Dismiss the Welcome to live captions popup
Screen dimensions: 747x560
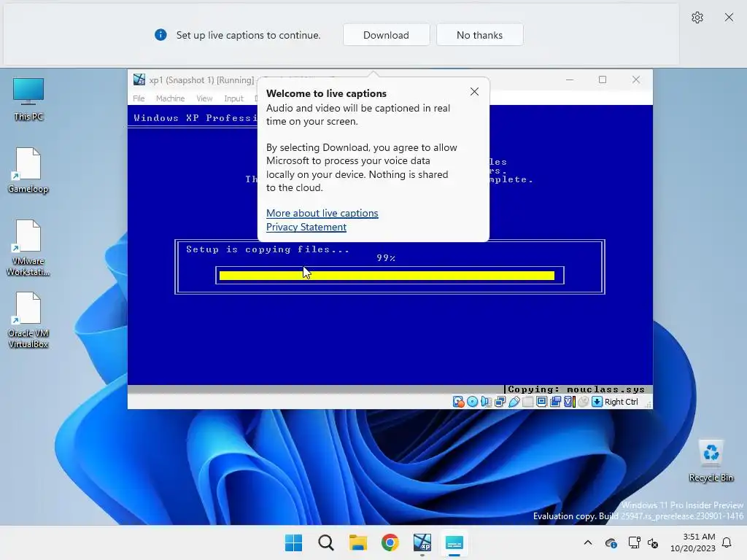coord(474,91)
